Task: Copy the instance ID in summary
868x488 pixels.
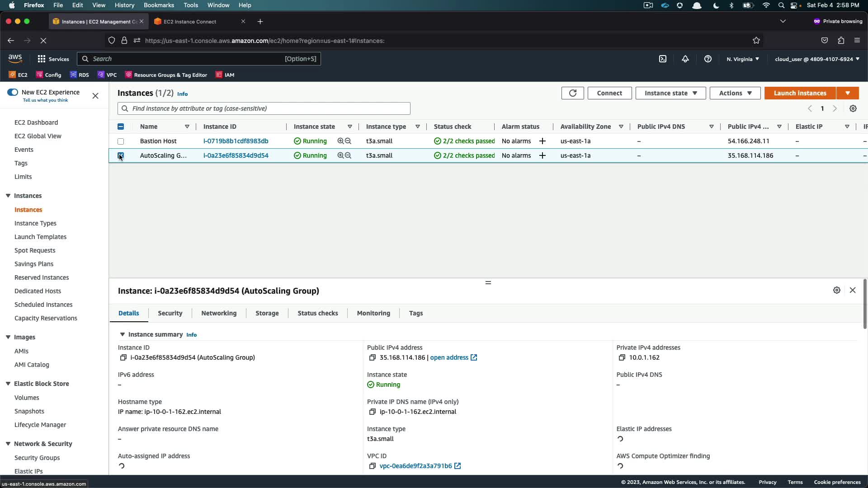Action: pyautogui.click(x=123, y=357)
